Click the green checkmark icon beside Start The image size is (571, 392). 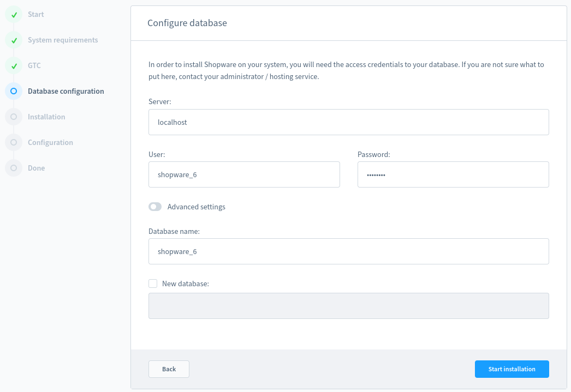(14, 15)
